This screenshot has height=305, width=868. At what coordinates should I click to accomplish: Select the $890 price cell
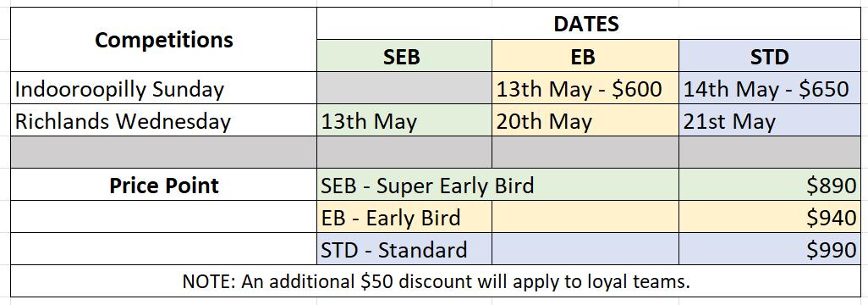[x=770, y=184]
